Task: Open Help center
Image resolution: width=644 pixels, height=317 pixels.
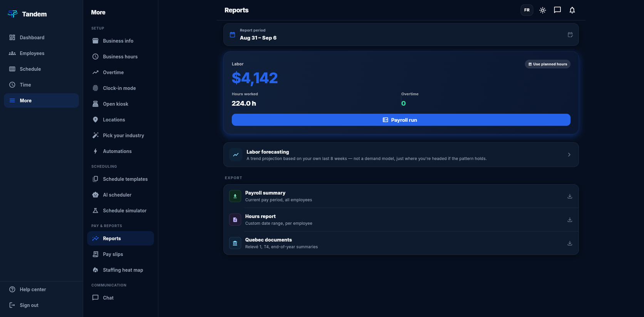Action: tap(42, 289)
